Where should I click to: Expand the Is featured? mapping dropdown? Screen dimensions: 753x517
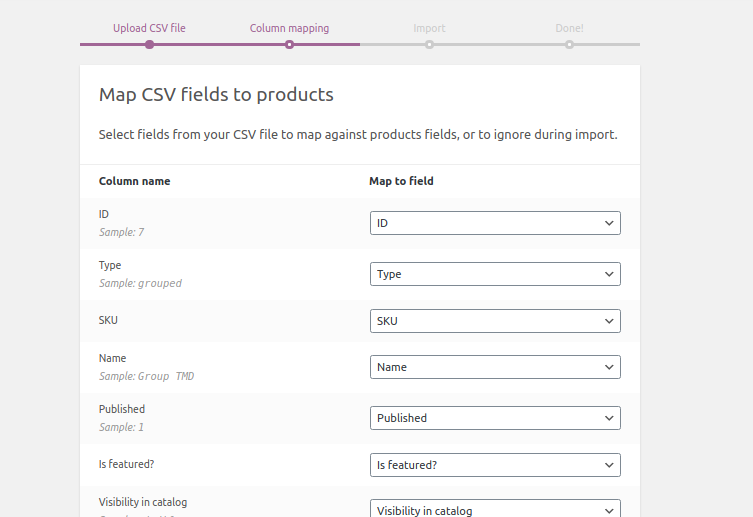495,465
